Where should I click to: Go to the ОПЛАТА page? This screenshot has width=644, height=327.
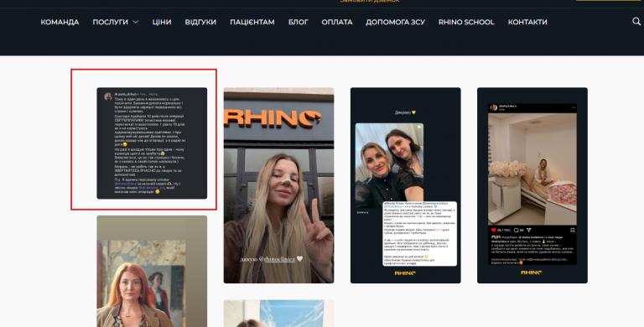click(337, 22)
